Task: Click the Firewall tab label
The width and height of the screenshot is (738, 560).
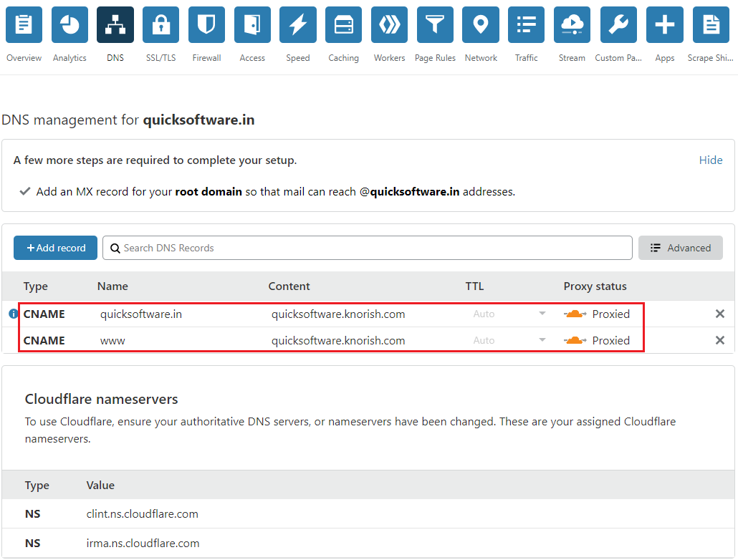Action: [206, 58]
